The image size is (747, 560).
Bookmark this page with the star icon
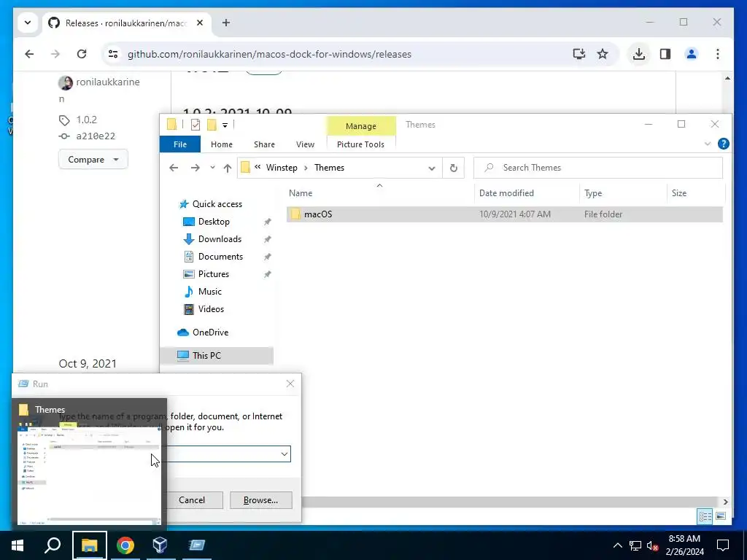[x=603, y=54]
